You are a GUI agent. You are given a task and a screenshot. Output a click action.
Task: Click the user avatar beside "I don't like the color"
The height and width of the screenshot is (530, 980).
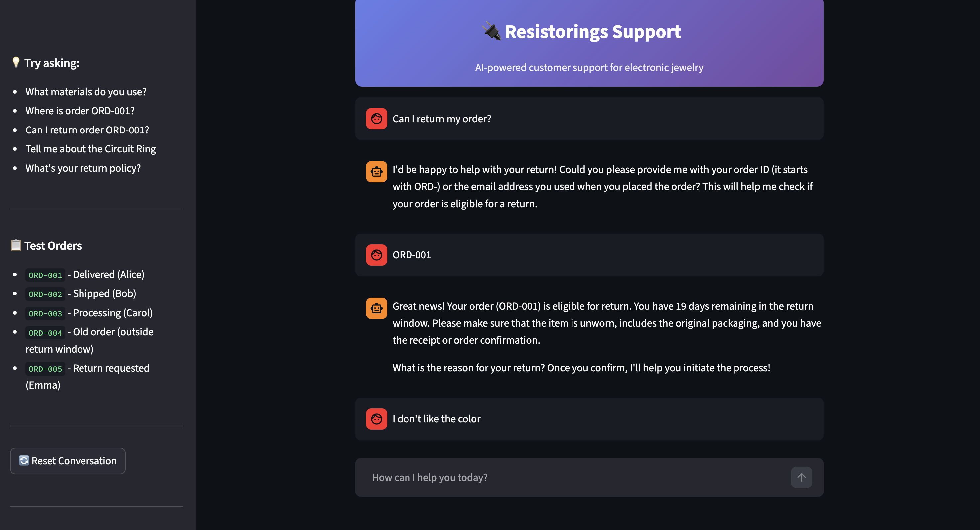376,419
